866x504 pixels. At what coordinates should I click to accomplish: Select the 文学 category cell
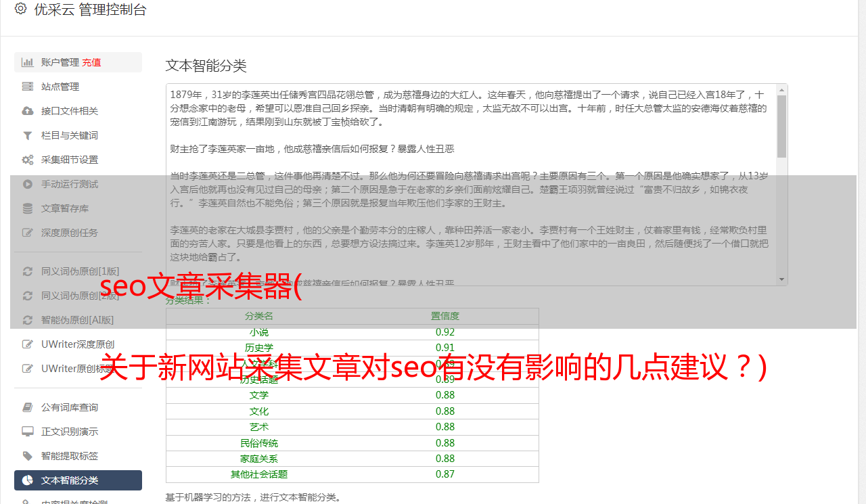[x=259, y=395]
